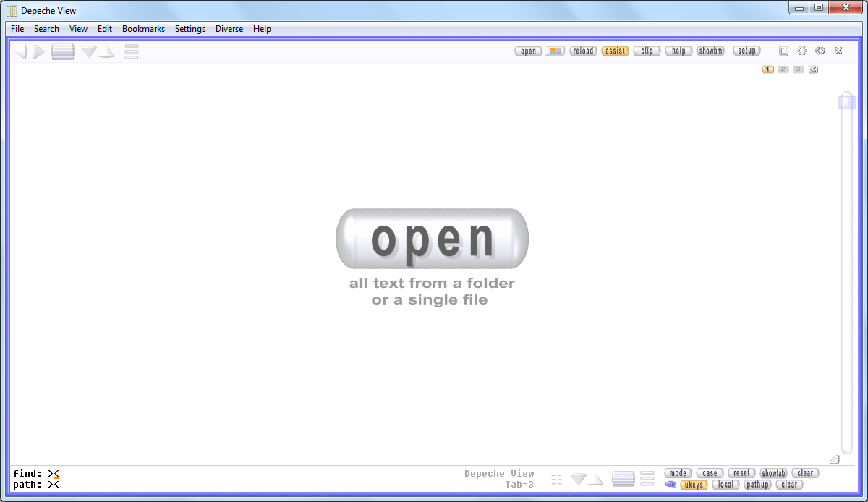868x502 pixels.
Task: Click the dotted-circle icon in top right
Action: pyautogui.click(x=802, y=51)
